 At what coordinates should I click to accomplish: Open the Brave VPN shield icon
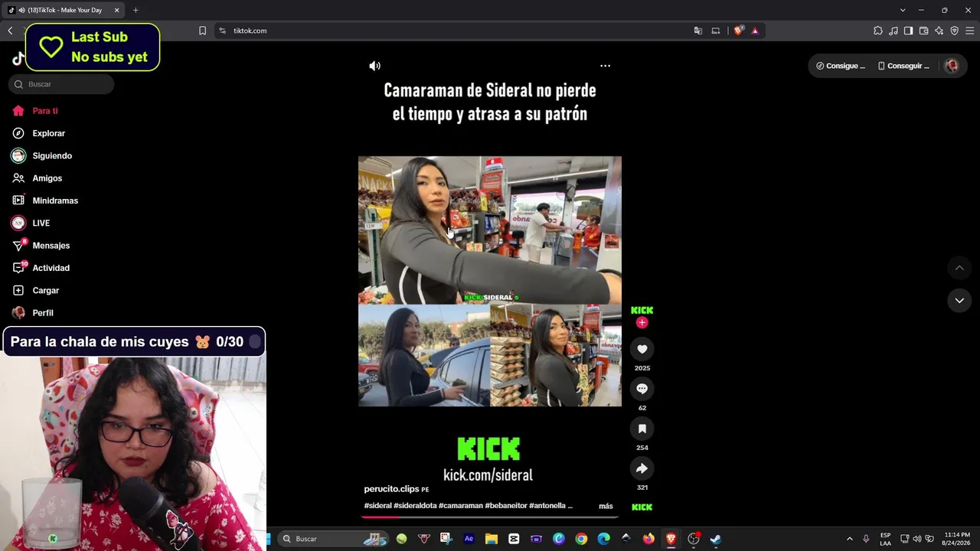[954, 31]
